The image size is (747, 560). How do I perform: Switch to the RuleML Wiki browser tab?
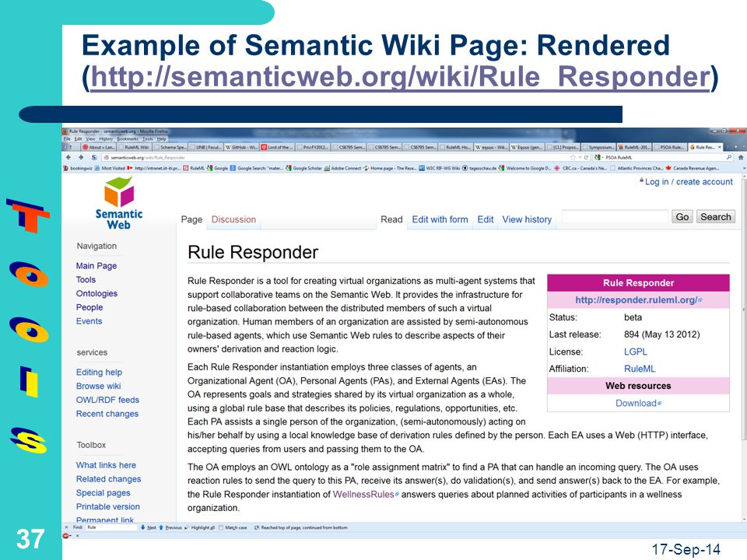tap(134, 147)
